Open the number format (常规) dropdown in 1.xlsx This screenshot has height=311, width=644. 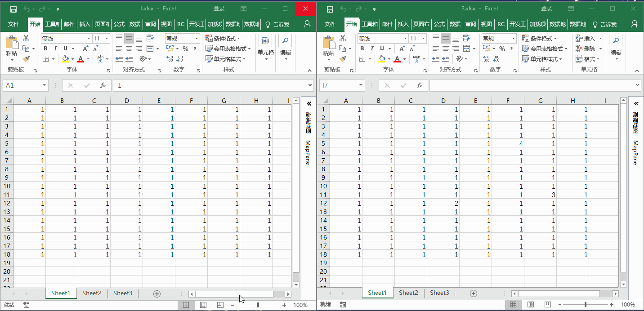click(x=197, y=39)
